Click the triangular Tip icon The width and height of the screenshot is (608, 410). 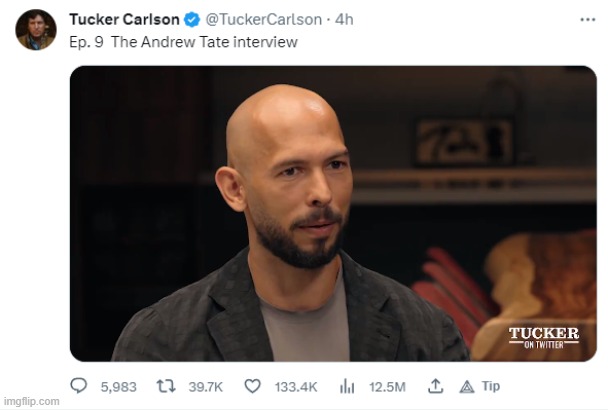pos(466,386)
